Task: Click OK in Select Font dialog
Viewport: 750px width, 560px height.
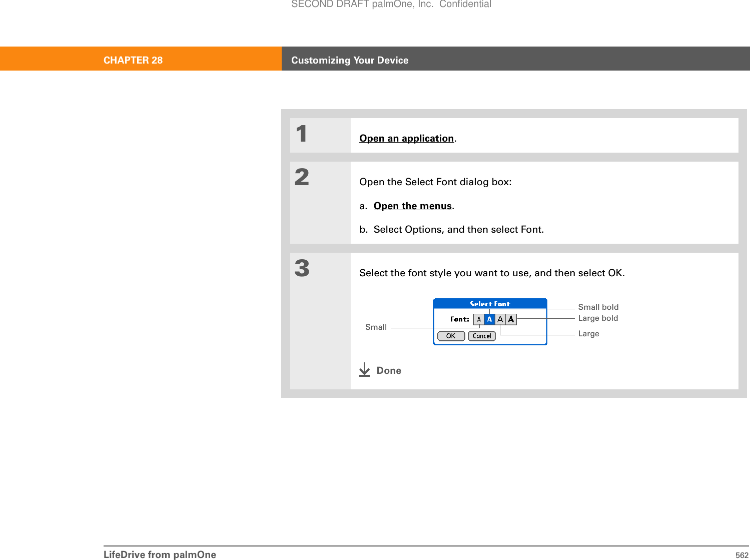Action: coord(451,336)
